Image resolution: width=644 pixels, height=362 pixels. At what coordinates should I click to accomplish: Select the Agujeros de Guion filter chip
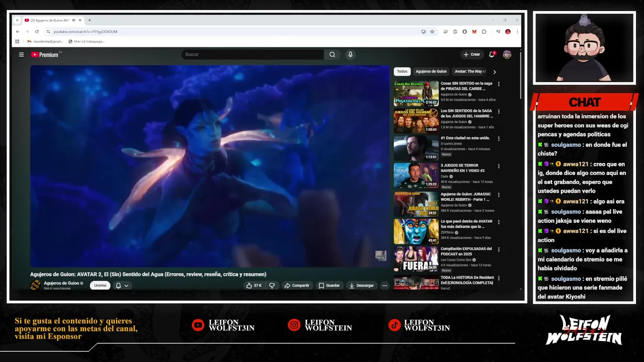(x=431, y=71)
